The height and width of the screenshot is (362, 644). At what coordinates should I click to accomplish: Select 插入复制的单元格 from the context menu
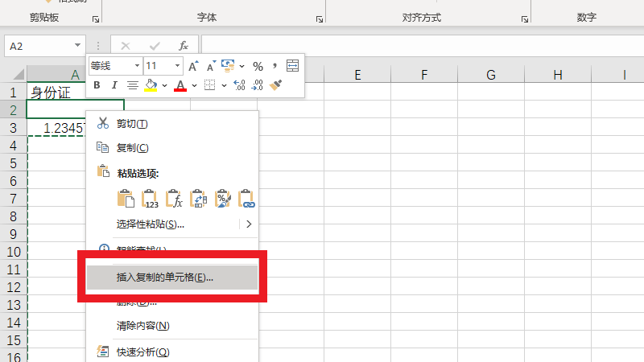click(165, 278)
